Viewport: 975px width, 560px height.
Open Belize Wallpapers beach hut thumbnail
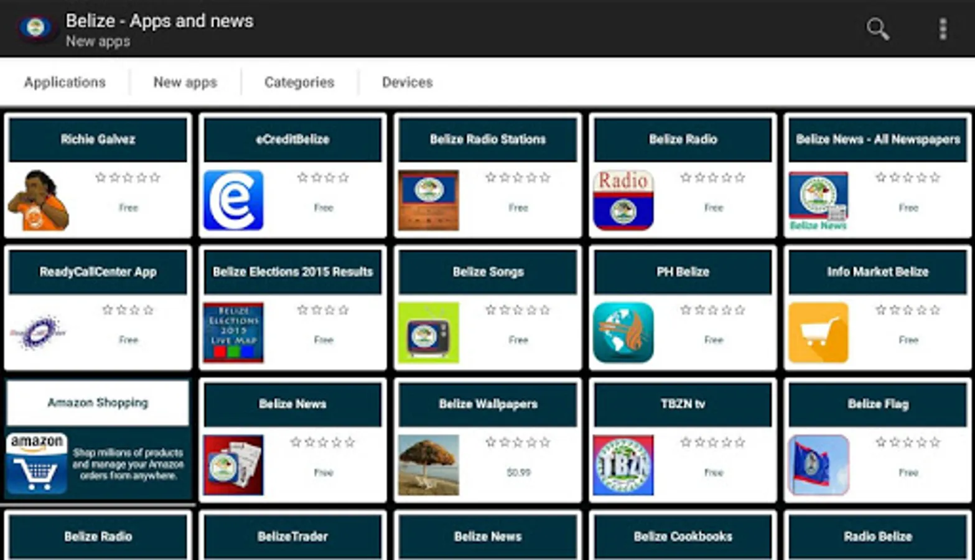[429, 465]
